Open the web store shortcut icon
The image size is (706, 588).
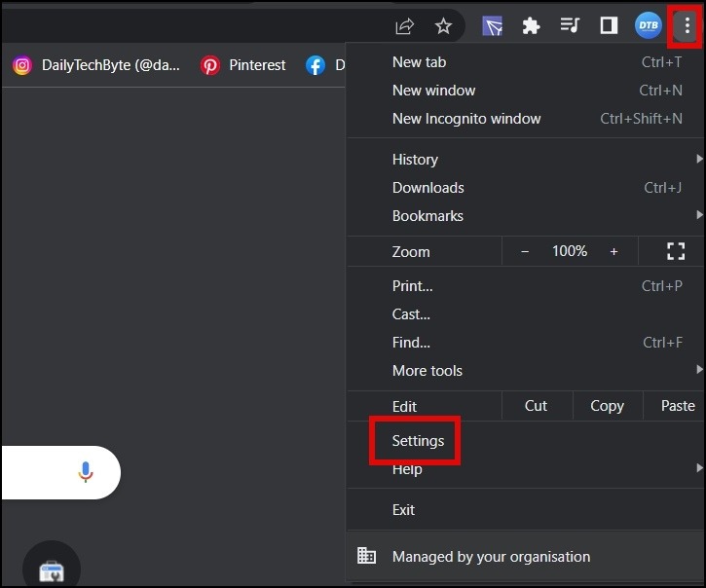pyautogui.click(x=52, y=569)
